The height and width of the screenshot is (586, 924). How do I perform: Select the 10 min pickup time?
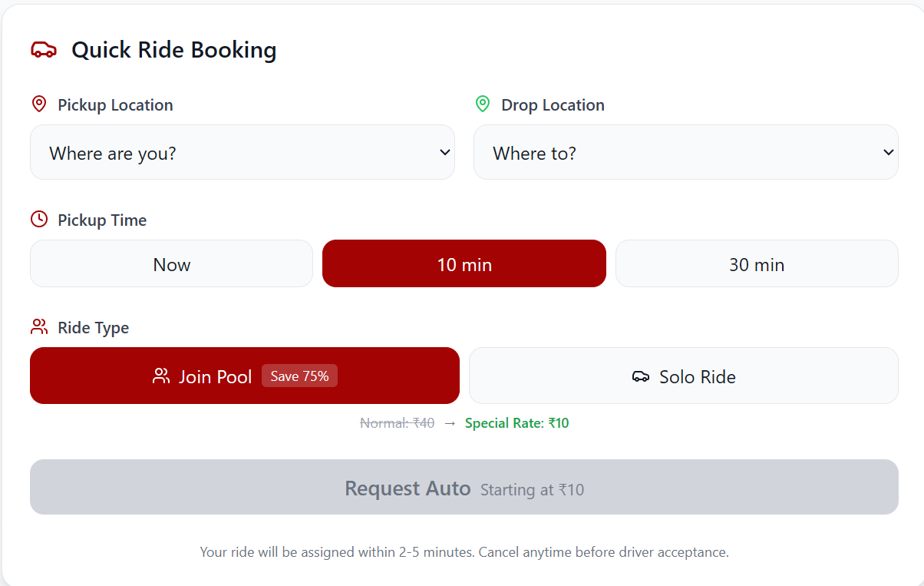[464, 264]
